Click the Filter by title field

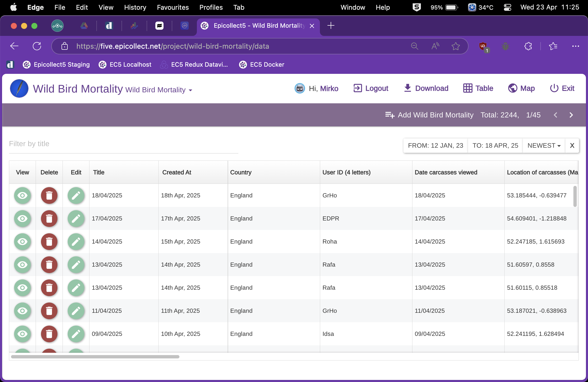[123, 144]
